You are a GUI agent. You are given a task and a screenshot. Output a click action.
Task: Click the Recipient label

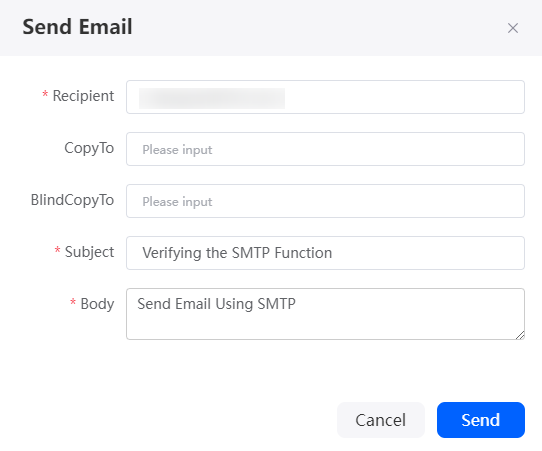click(x=83, y=96)
